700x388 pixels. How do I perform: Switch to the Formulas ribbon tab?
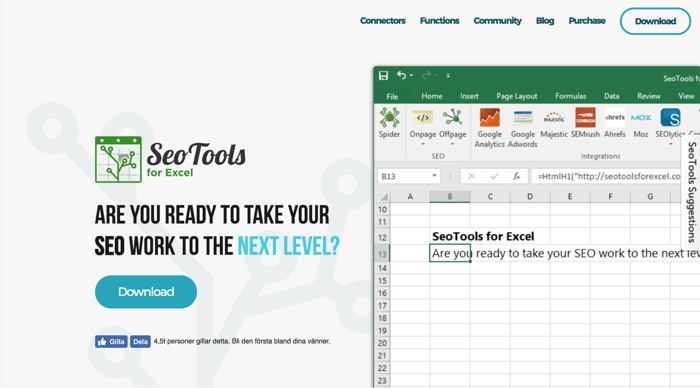pyautogui.click(x=570, y=96)
